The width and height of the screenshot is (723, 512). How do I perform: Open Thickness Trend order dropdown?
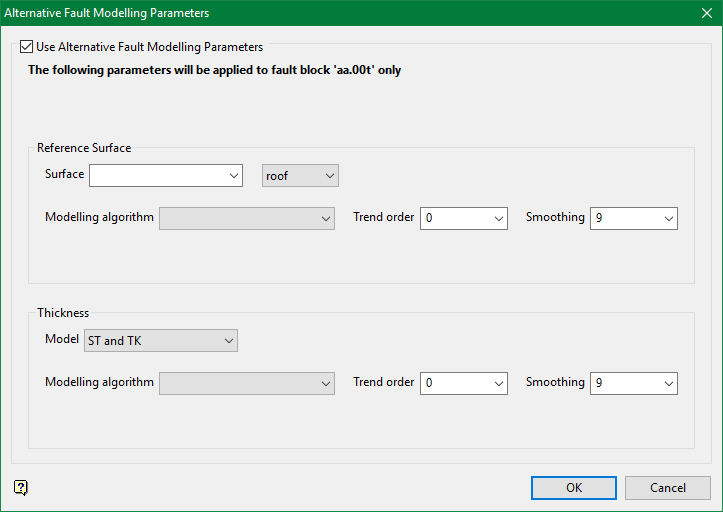tap(498, 383)
